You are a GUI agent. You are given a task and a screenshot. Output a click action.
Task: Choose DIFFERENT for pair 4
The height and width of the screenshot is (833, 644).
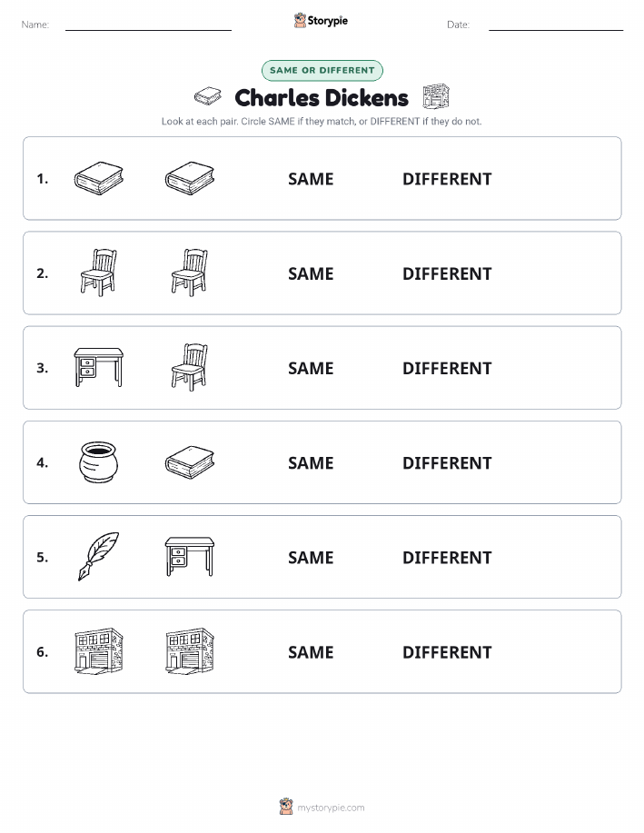pos(447,462)
